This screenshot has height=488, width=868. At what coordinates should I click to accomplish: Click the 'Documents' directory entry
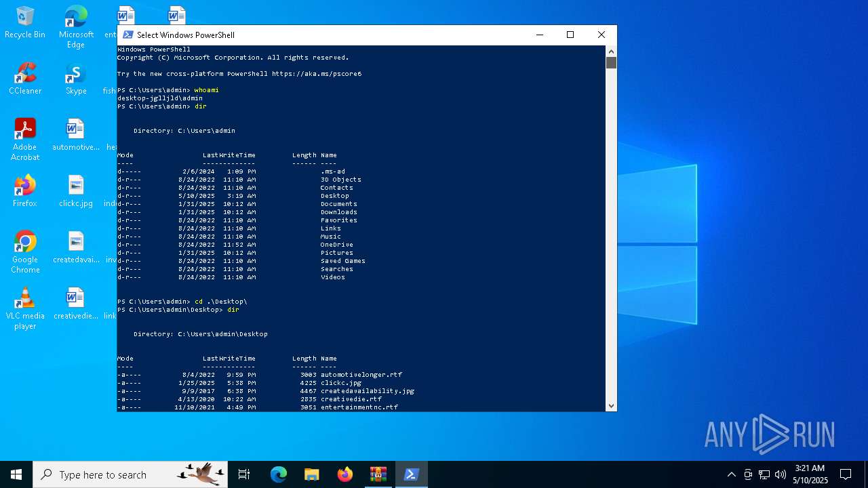pos(339,204)
